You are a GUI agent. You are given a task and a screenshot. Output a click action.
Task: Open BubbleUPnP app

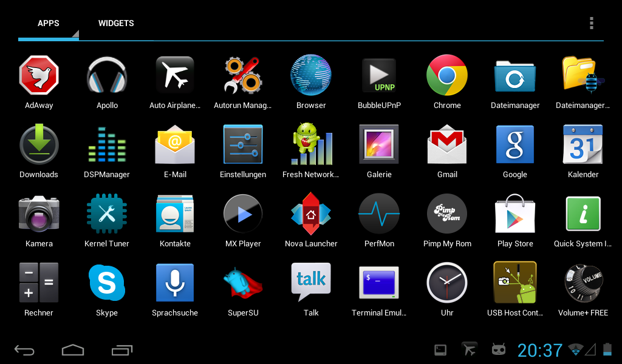point(379,75)
